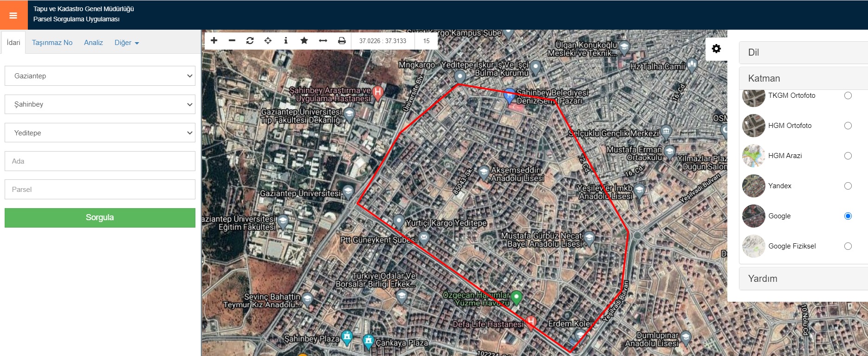Refresh the map with the reload icon
Image resolution: width=868 pixels, height=356 pixels.
[x=250, y=41]
